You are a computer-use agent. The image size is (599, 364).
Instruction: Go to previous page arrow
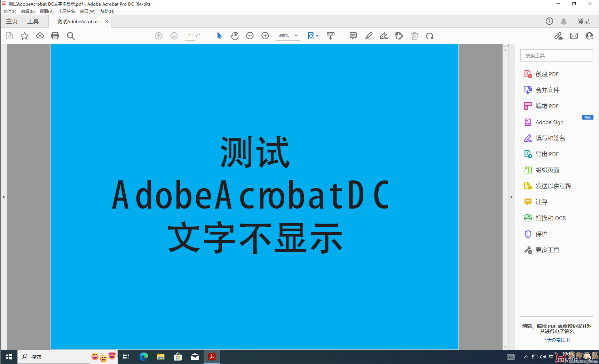point(159,36)
